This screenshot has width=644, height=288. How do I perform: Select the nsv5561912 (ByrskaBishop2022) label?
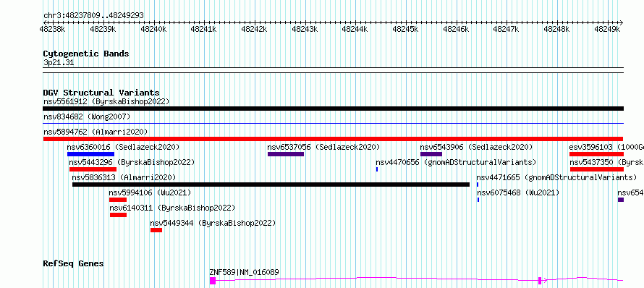point(106,101)
